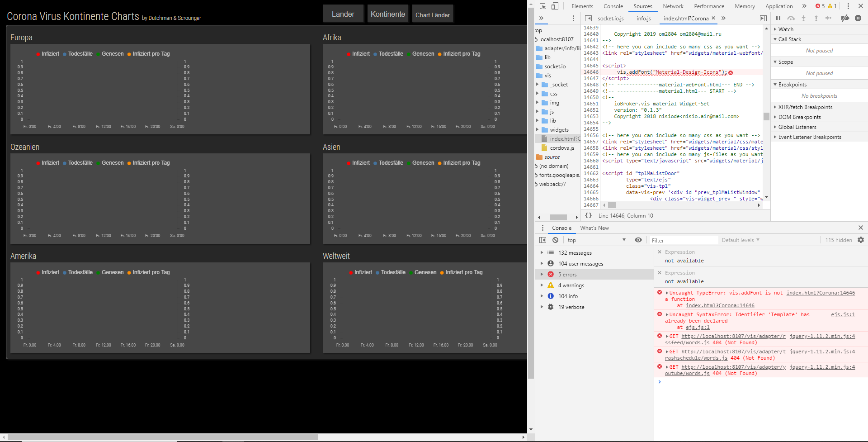868x442 pixels.
Task: Click the show debugger sidebar icon
Action: coord(763,18)
